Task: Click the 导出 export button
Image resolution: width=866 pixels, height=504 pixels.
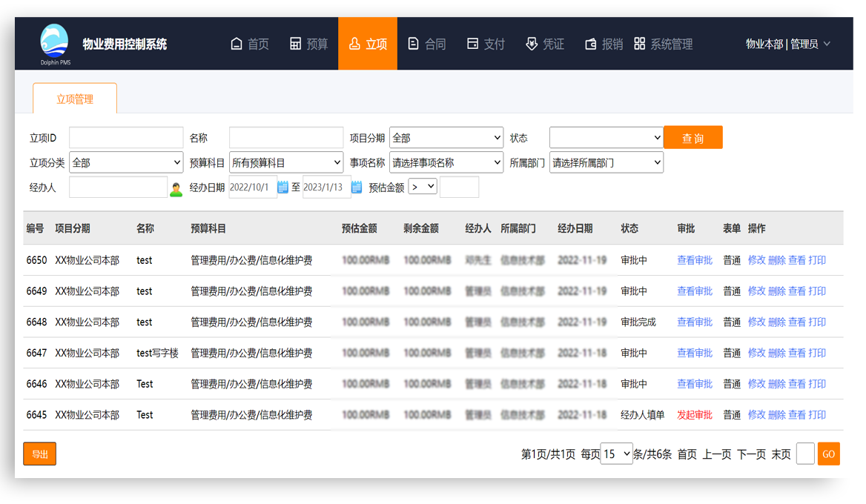Action: 40,454
